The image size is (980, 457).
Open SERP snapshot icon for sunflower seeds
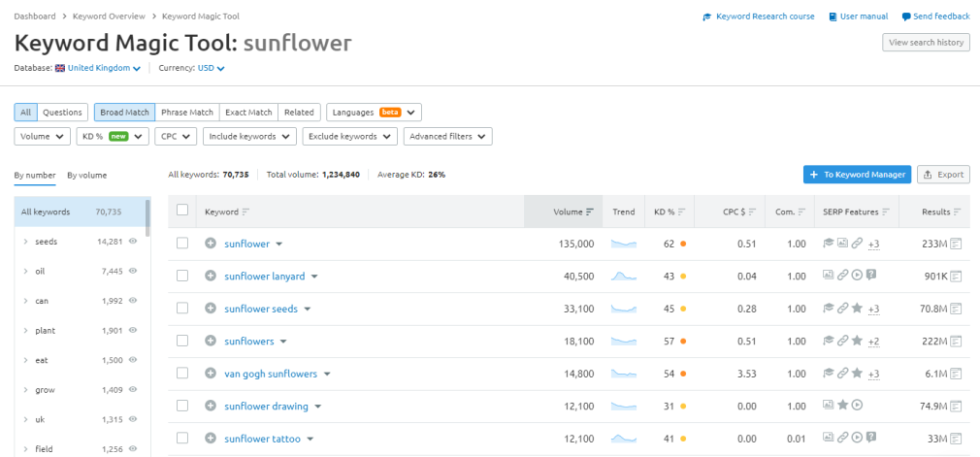(956, 309)
